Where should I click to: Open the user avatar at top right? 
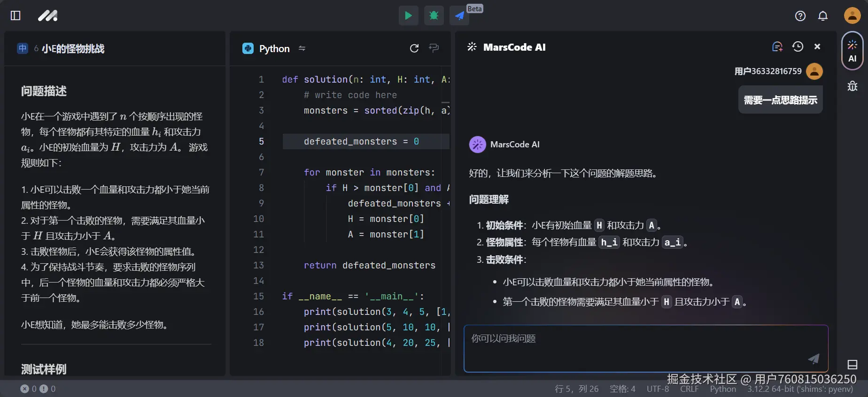pos(852,15)
